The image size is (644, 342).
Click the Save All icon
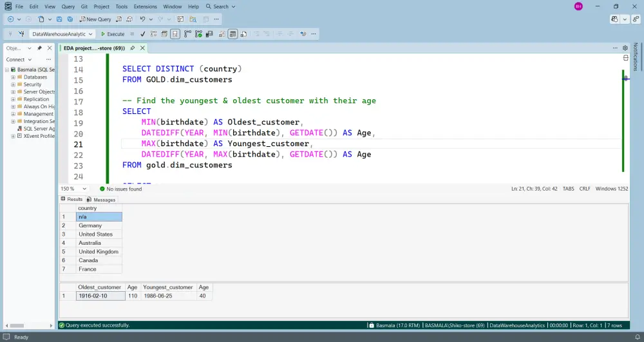tap(70, 19)
